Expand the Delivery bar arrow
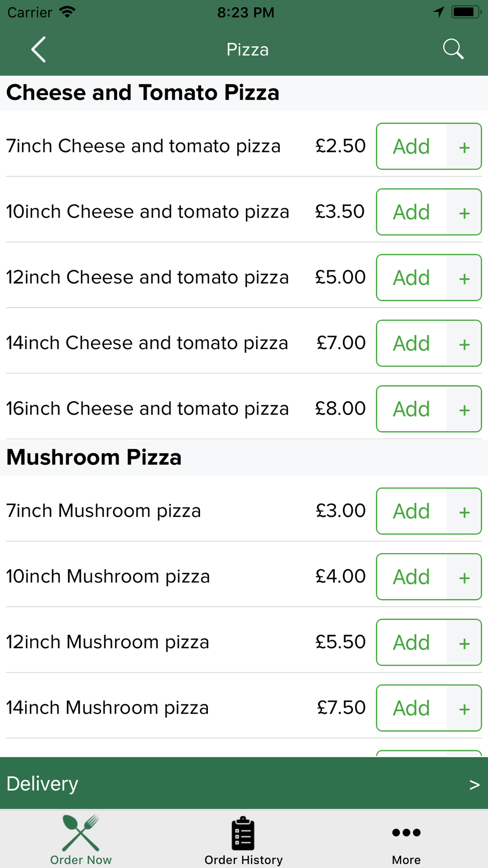 pos(474,785)
